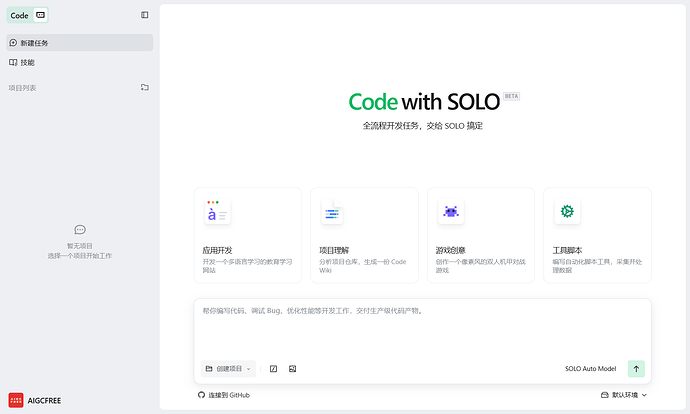This screenshot has width=690, height=414.
Task: Open the AIGCFREE account name
Action: (x=44, y=401)
